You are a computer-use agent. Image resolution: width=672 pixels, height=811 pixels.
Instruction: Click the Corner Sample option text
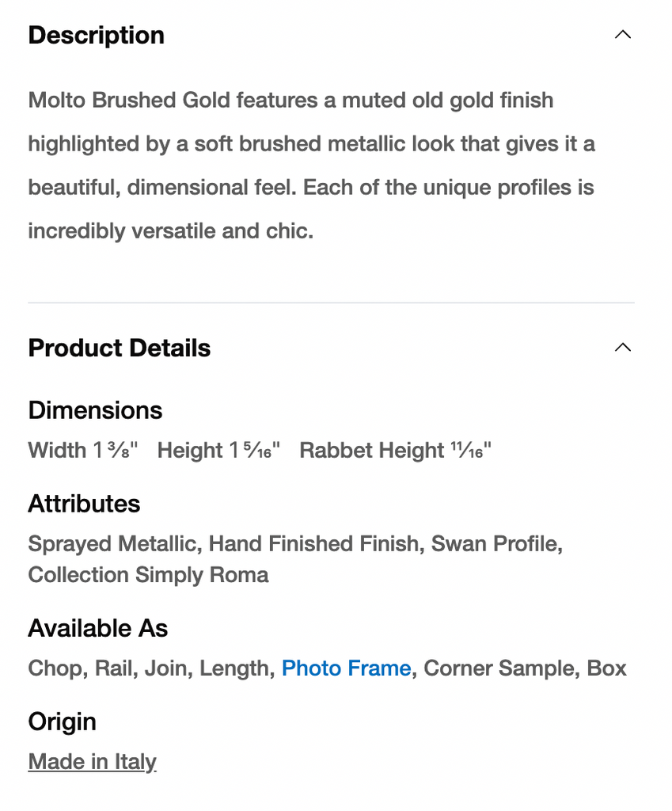[499, 668]
